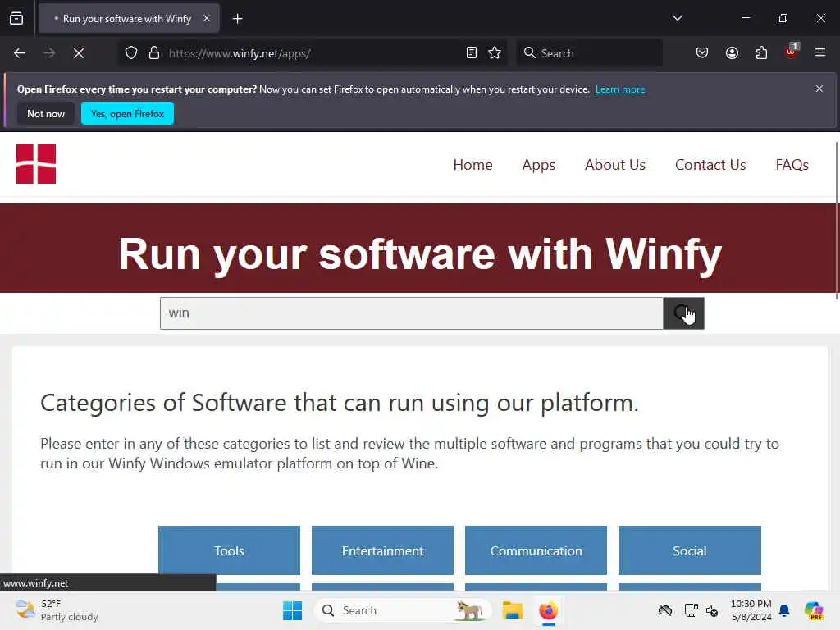
Task: Navigate to Contact Us
Action: pos(710,165)
